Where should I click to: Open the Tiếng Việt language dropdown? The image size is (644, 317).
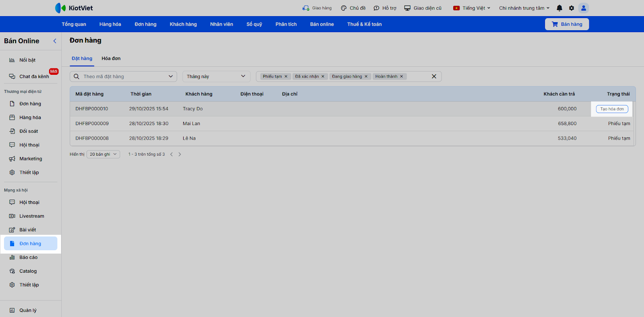click(472, 8)
